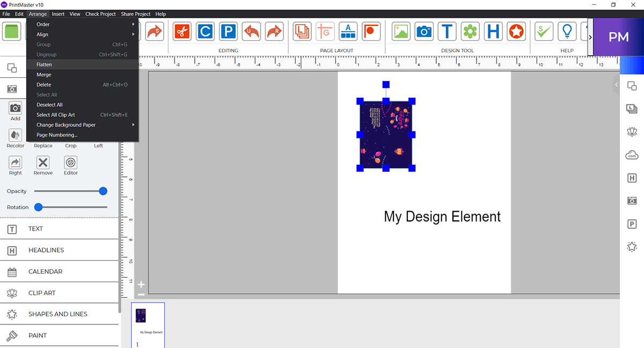The width and height of the screenshot is (644, 348).
Task: Select the Cut scissors icon
Action: [181, 31]
